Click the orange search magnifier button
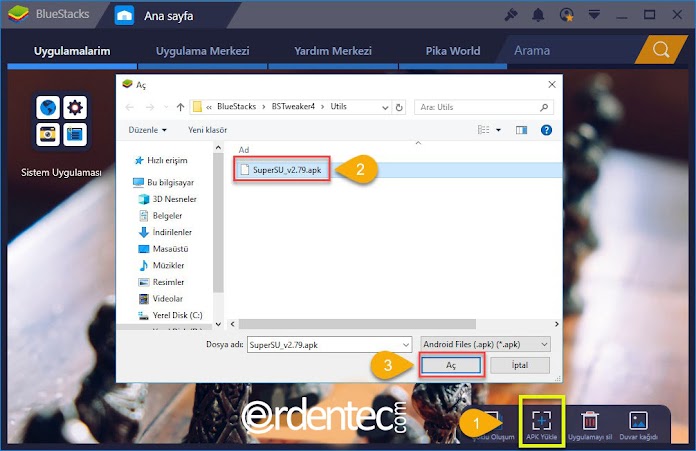Image resolution: width=696 pixels, height=451 pixels. [x=661, y=50]
